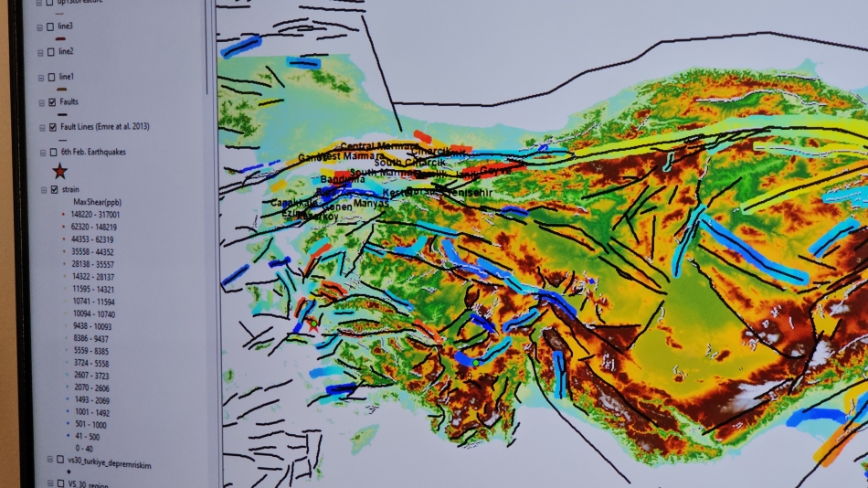Click the blue dot symbol for 41 - 500
Image resolution: width=868 pixels, height=488 pixels.
(69, 436)
